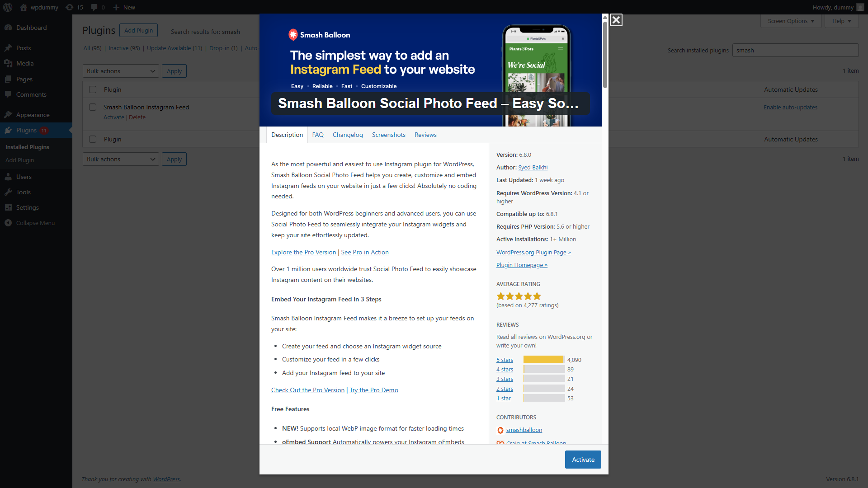Switch to the Description tab
Image resolution: width=868 pixels, height=488 pixels.
click(287, 135)
